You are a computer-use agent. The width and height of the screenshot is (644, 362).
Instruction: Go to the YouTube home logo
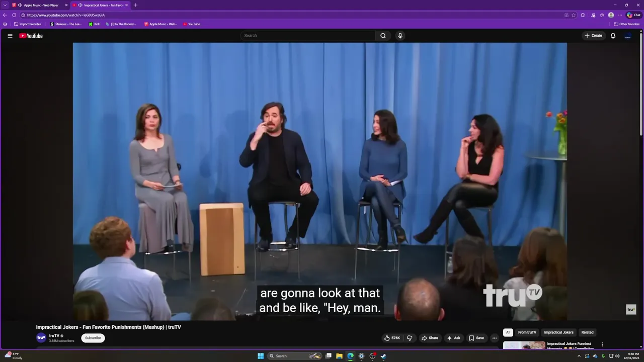tap(31, 36)
